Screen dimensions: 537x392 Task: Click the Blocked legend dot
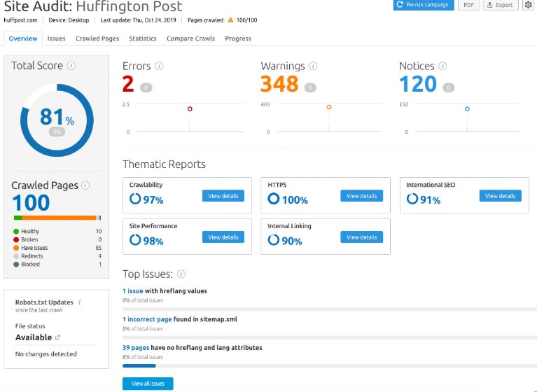[x=16, y=265]
